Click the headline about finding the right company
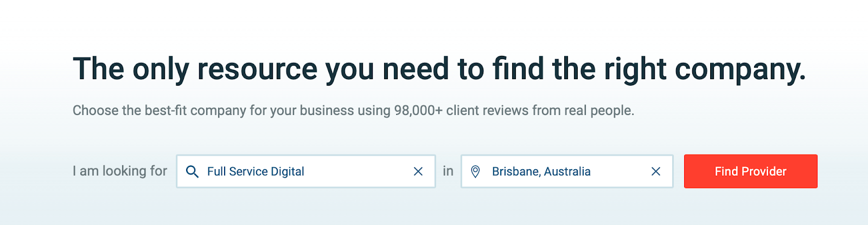This screenshot has width=868, height=225. click(x=439, y=69)
